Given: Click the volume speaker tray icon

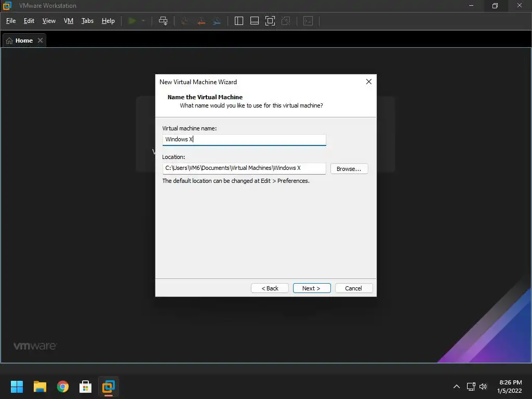Looking at the screenshot, I should [483, 387].
